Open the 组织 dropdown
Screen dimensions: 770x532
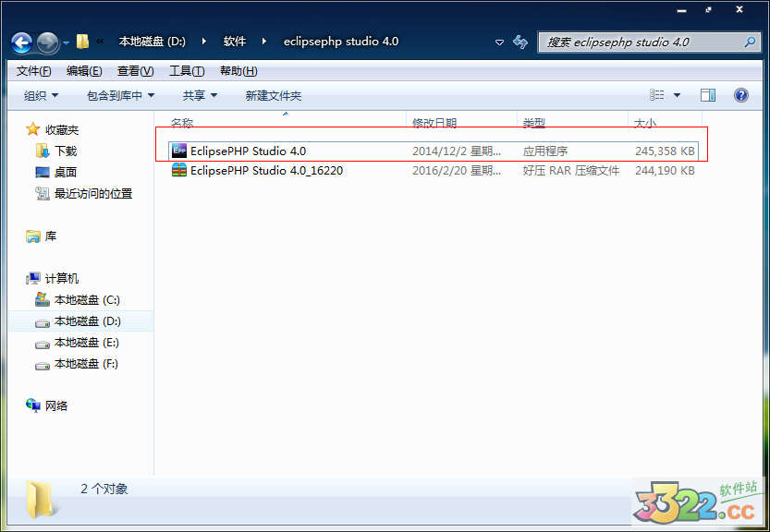(x=41, y=96)
